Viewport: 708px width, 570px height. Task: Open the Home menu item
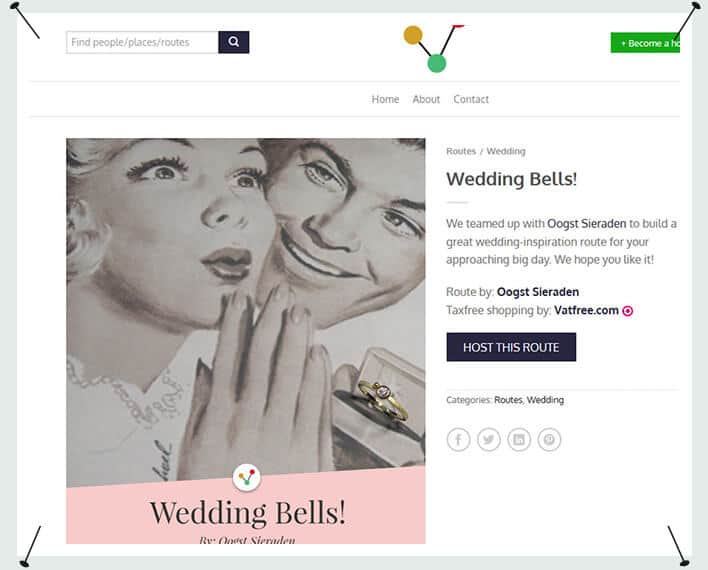click(x=385, y=99)
